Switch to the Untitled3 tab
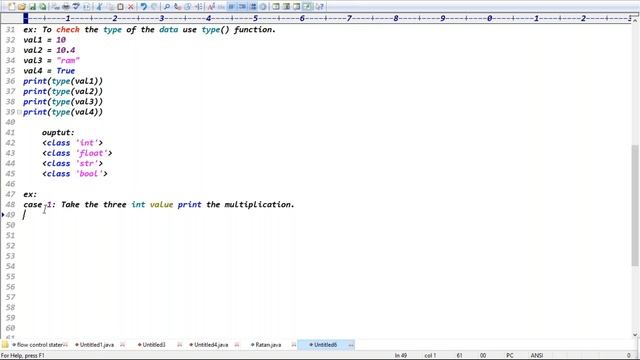This screenshot has height=360, width=640. pyautogui.click(x=153, y=345)
